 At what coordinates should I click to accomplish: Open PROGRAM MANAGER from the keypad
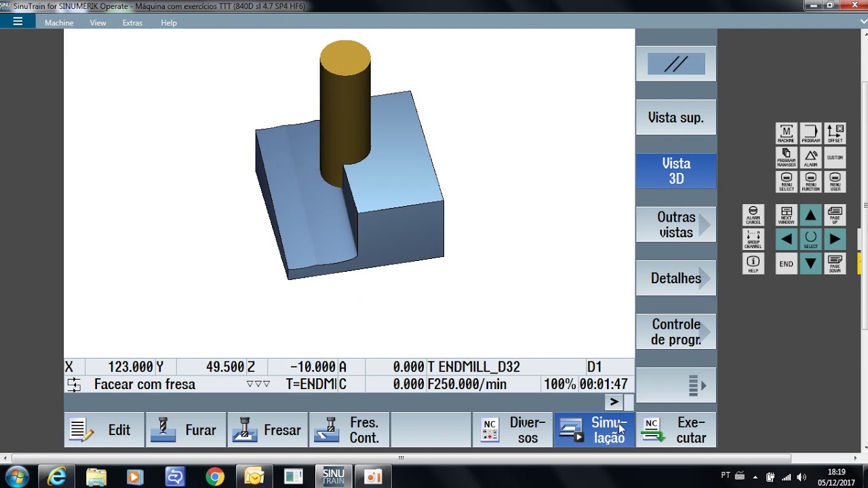786,158
